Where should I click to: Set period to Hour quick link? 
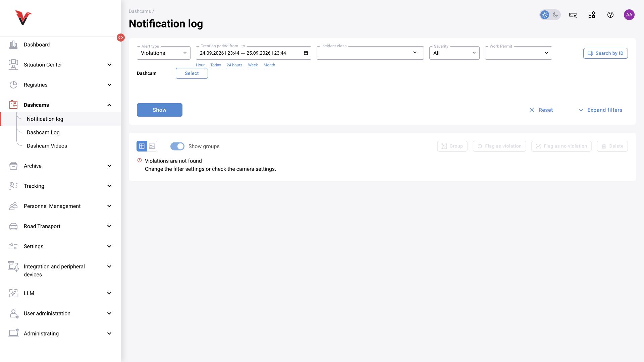[200, 65]
